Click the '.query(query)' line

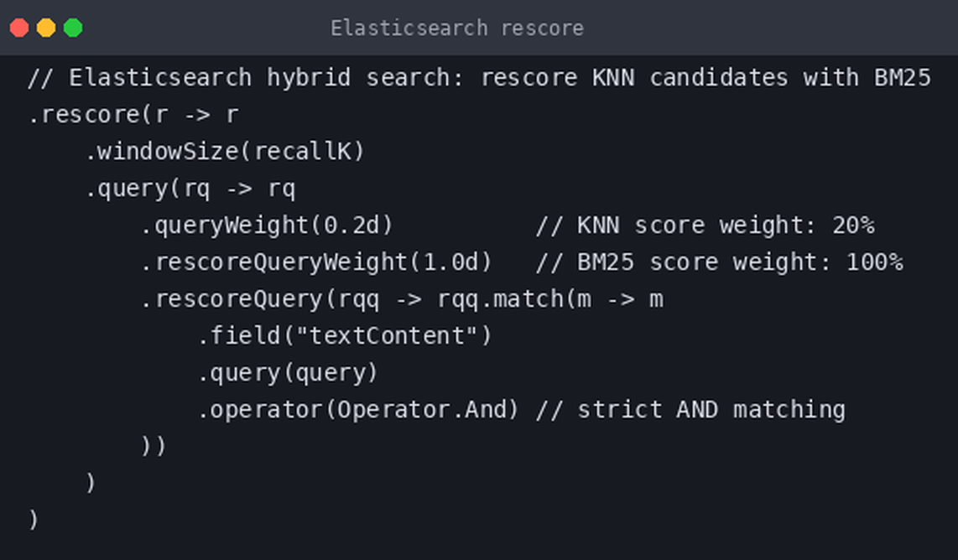coord(288,372)
